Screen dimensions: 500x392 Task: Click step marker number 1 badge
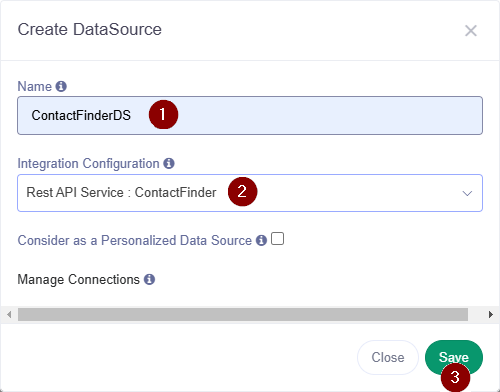163,114
